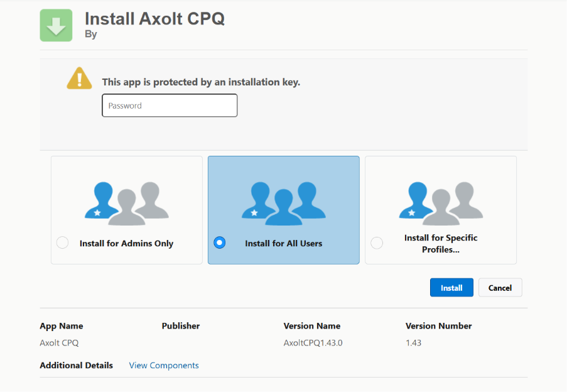Click the All Users group icon
The height and width of the screenshot is (392, 567).
[x=283, y=203]
